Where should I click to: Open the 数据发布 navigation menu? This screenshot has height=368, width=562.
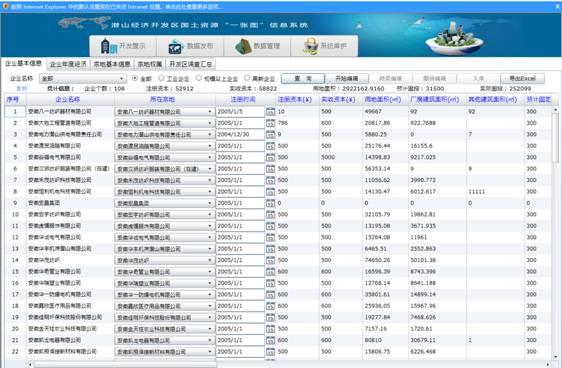(x=190, y=46)
